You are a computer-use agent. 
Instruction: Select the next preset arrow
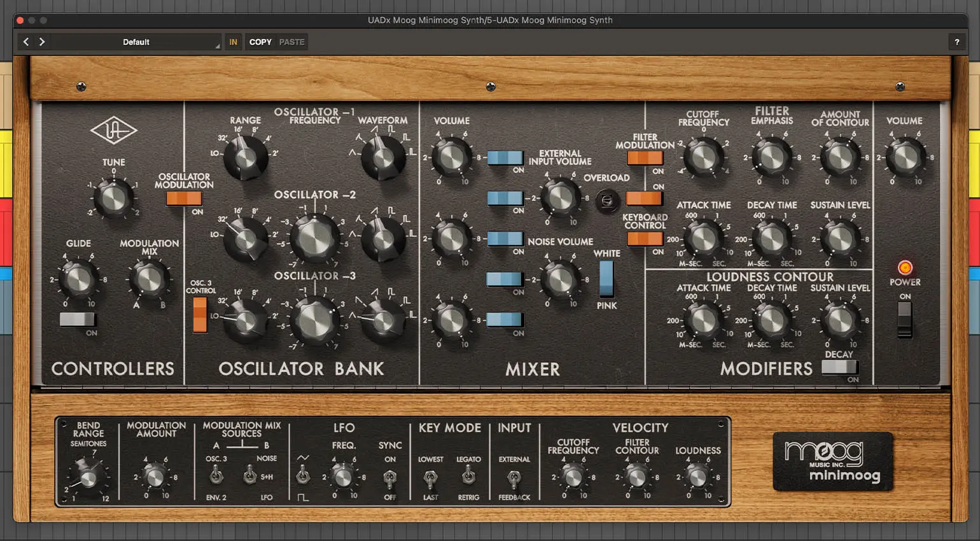pos(42,41)
